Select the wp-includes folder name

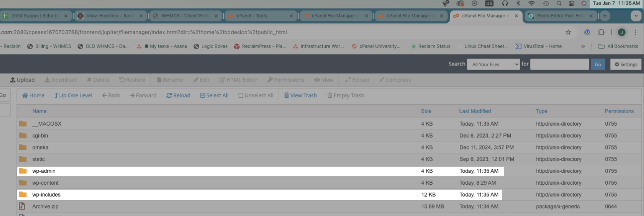[x=46, y=195]
